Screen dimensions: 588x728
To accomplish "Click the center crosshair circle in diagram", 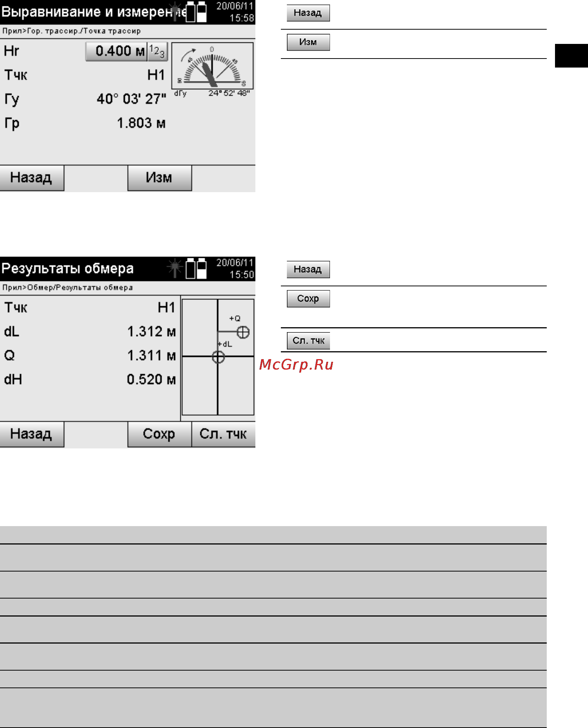I will click(x=218, y=357).
